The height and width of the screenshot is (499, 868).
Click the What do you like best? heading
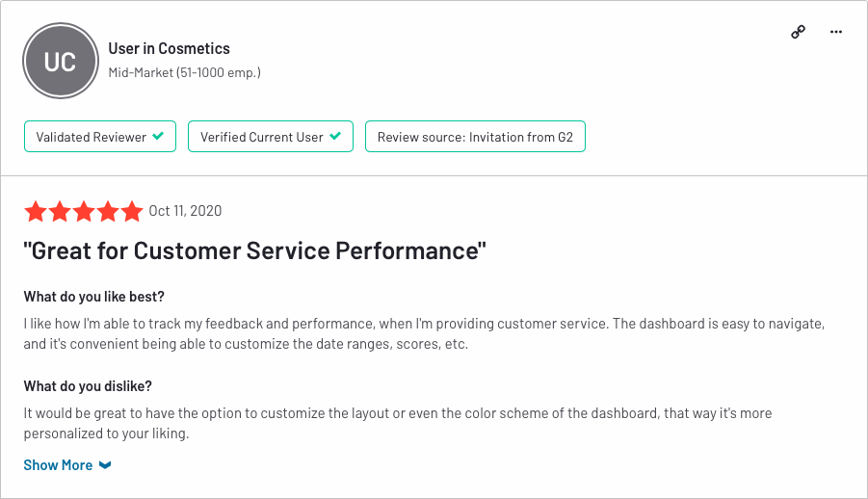click(94, 297)
